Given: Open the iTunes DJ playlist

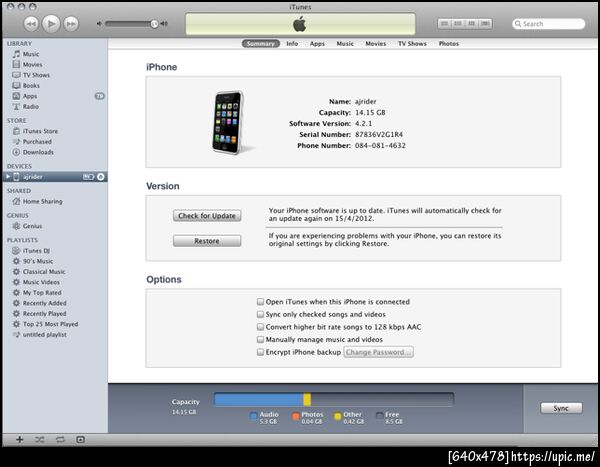Looking at the screenshot, I should click(31, 251).
